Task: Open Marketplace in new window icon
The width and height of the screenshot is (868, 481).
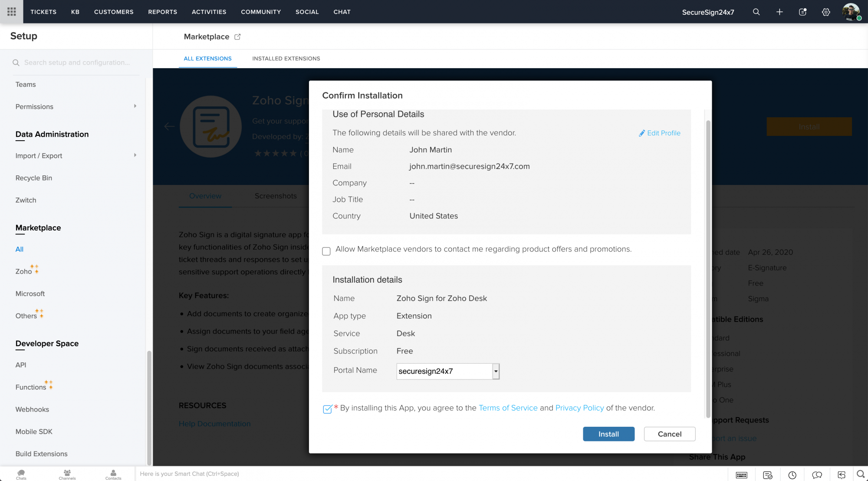Action: click(x=237, y=37)
